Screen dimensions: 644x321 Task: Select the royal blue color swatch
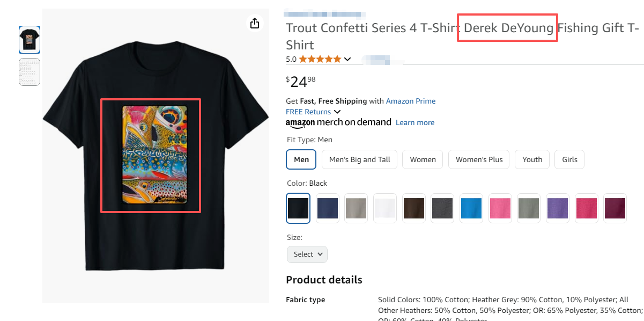coord(471,208)
